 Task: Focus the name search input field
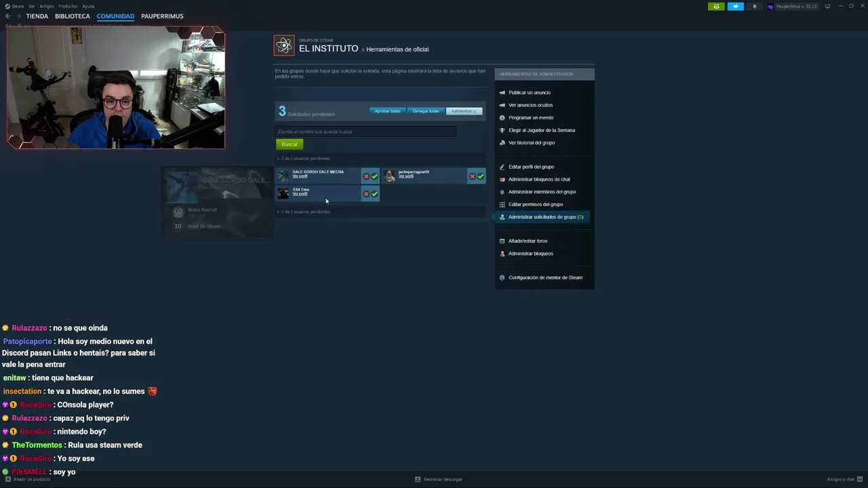point(366,131)
